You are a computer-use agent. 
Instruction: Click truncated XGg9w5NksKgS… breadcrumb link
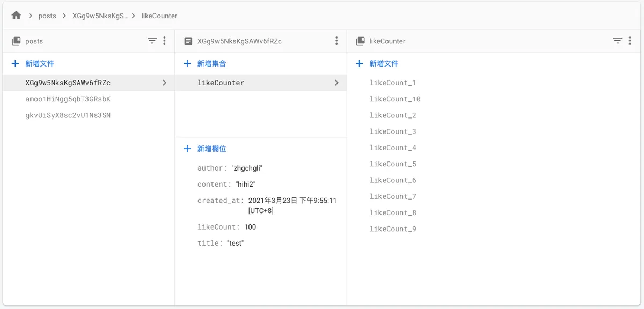(x=100, y=16)
